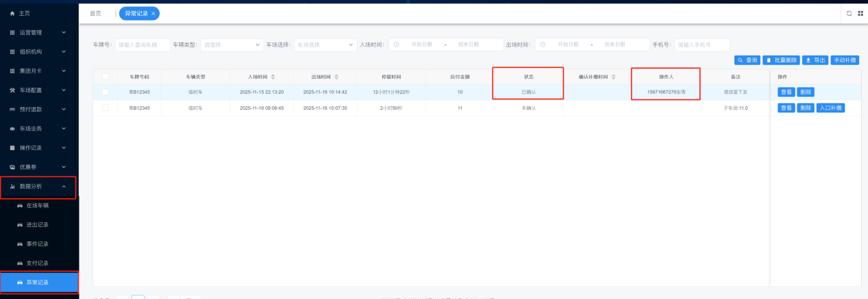Expand 车场业务 using its chevron
868x299 pixels.
64,128
